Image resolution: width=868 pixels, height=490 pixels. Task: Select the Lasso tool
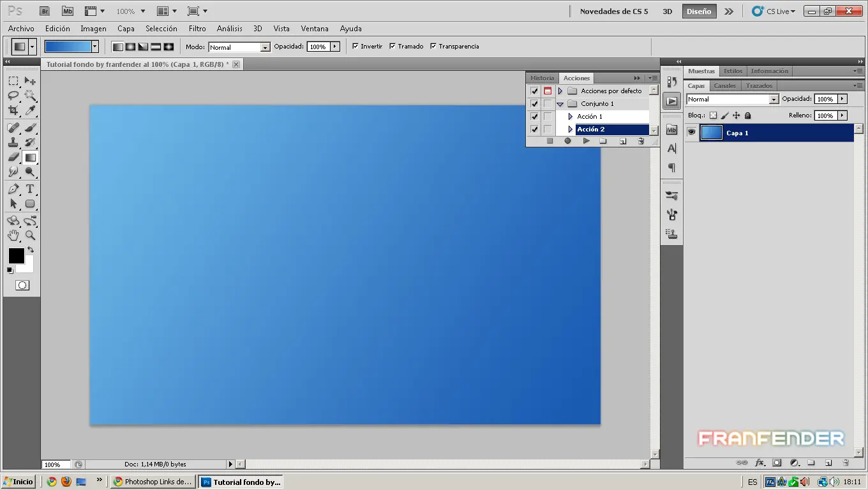(13, 96)
